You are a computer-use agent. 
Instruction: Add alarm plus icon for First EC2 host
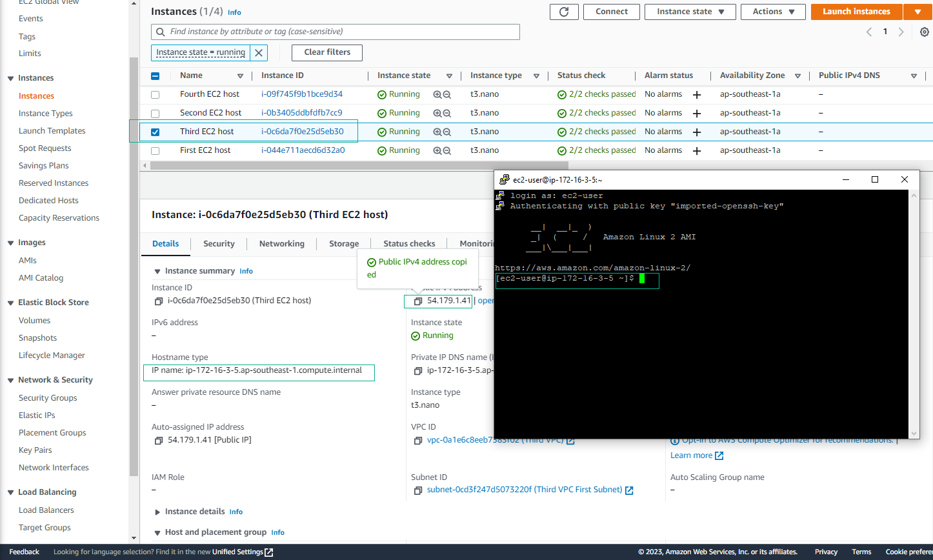pyautogui.click(x=697, y=151)
